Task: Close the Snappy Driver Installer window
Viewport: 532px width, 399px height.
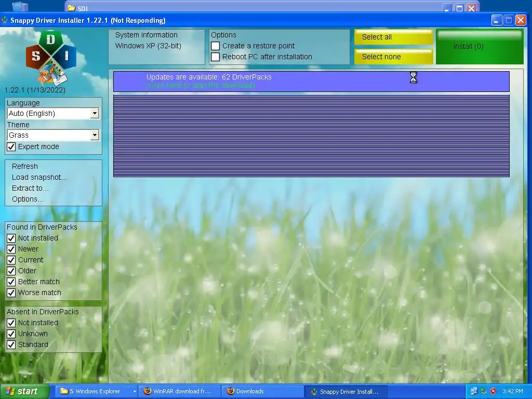Action: 521,20
